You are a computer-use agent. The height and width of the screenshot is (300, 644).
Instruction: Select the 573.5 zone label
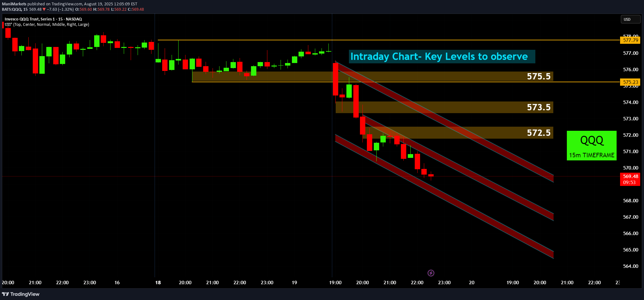[539, 107]
